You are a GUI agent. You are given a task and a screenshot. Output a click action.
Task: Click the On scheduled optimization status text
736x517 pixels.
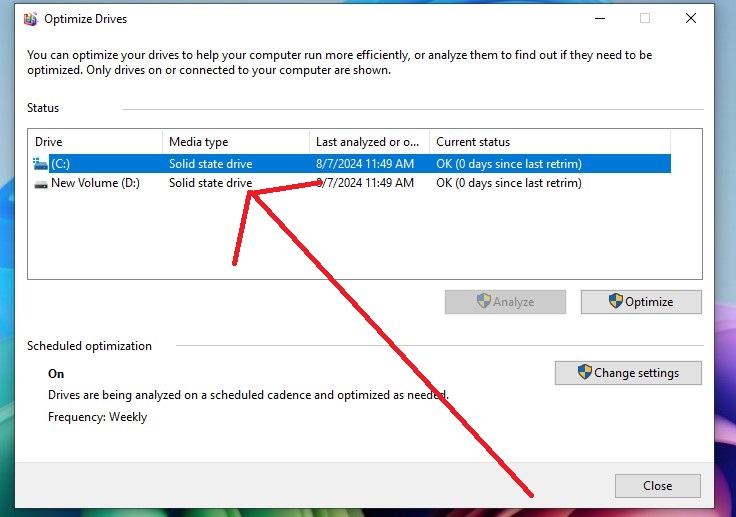tap(56, 374)
